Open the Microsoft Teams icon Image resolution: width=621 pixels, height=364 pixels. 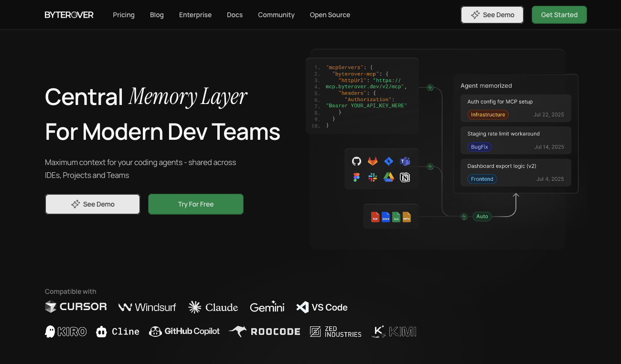pos(405,161)
